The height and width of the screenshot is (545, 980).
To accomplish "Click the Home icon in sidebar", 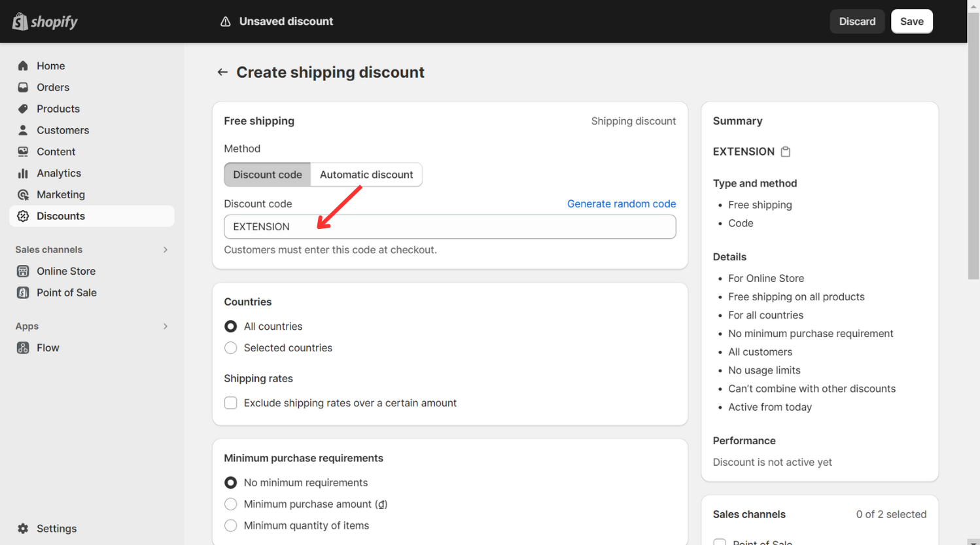I will [x=23, y=66].
